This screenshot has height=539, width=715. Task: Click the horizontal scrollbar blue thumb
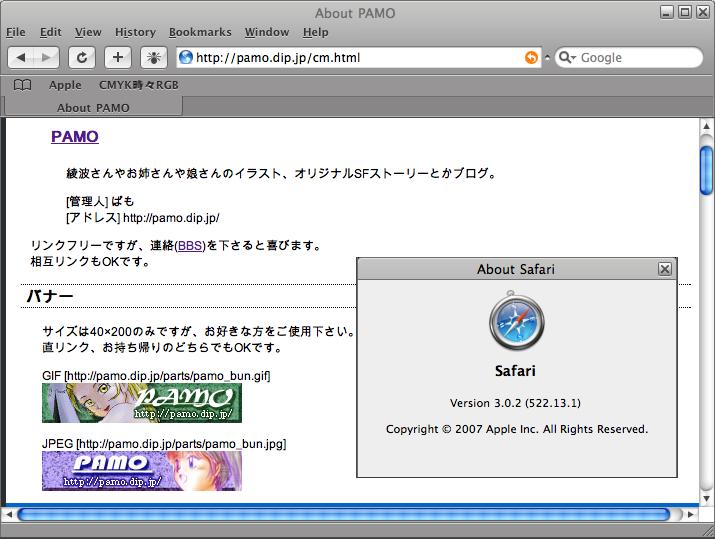pyautogui.click(x=343, y=514)
